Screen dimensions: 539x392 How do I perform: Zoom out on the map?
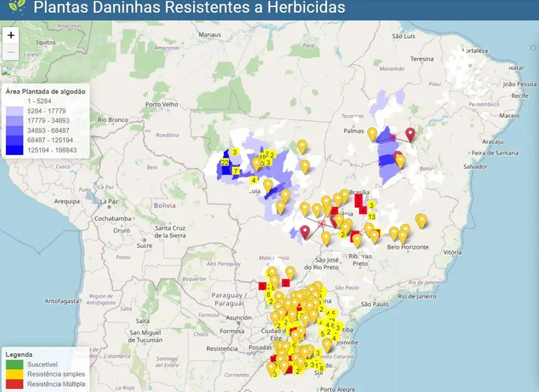point(11,52)
